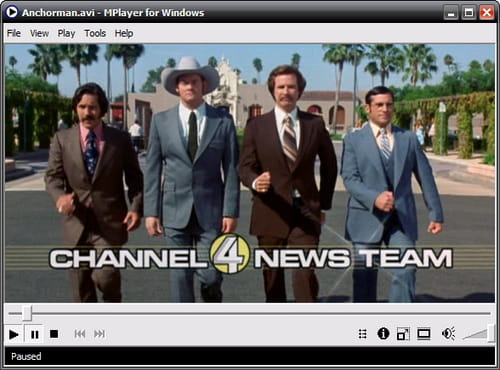The image size is (500, 370).
Task: Skip to the previous track
Action: click(x=80, y=334)
